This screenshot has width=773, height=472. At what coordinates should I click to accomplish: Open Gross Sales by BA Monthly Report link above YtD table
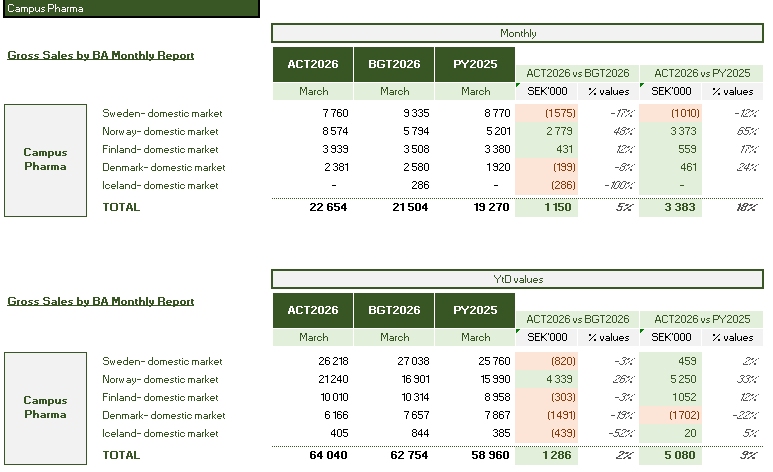pos(100,301)
